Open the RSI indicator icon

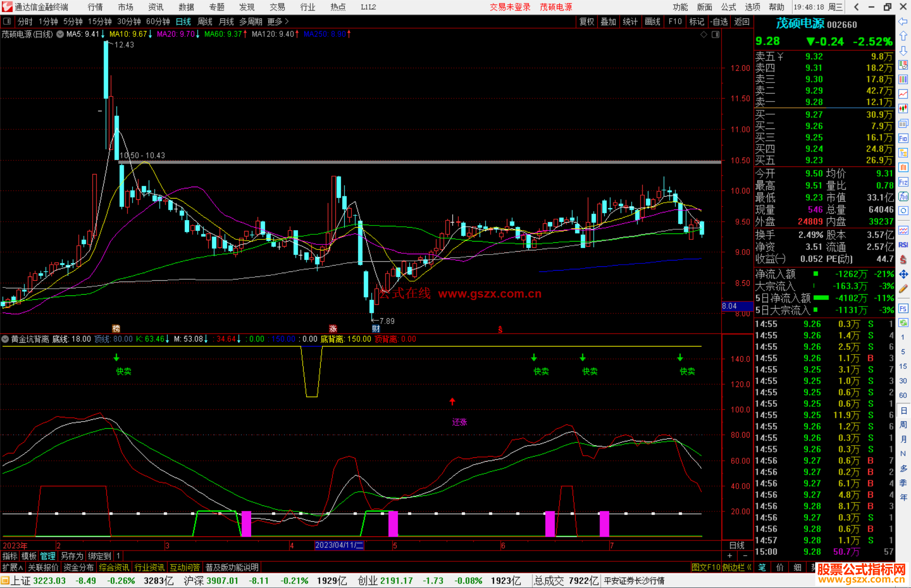point(903,245)
